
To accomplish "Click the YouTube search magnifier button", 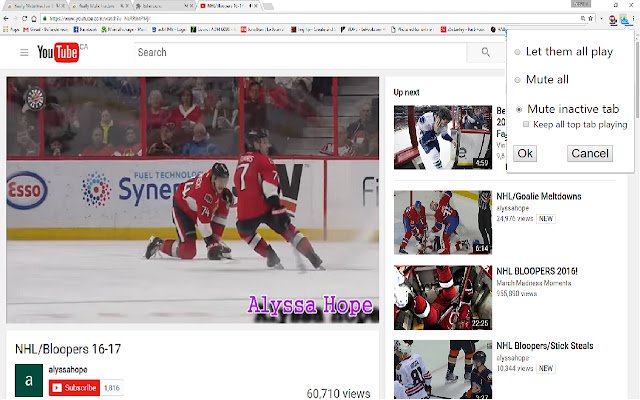I will tap(485, 52).
